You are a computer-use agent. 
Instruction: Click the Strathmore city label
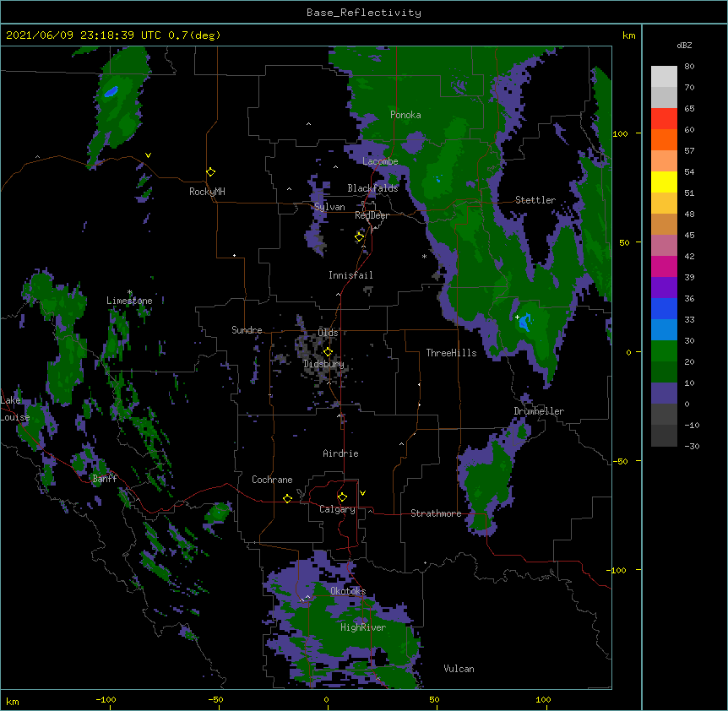(436, 513)
